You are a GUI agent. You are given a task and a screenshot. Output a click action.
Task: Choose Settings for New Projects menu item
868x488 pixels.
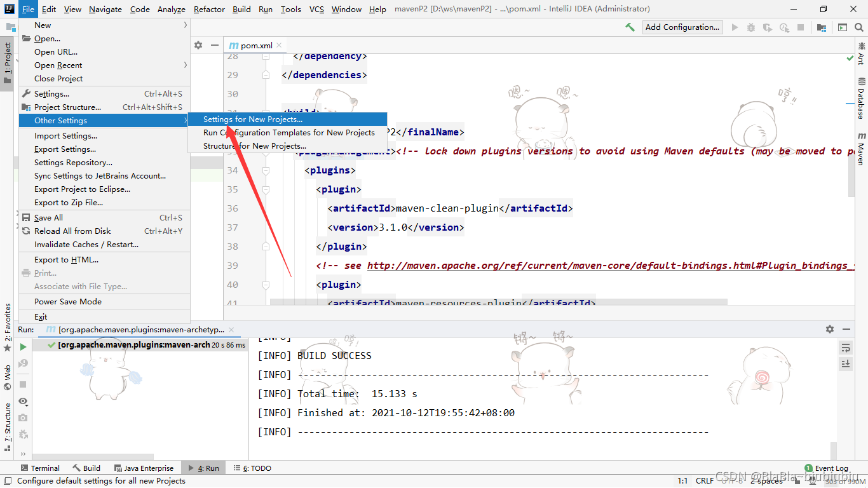point(288,119)
